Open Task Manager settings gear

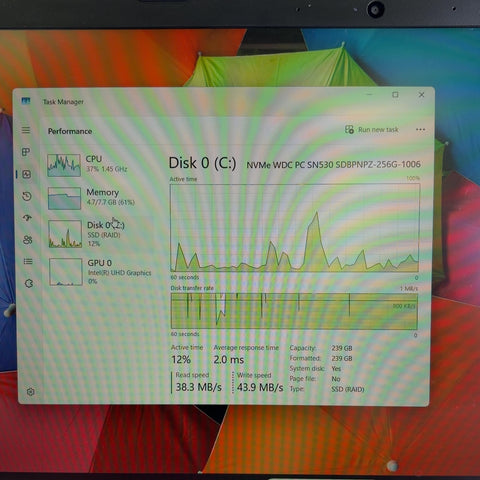(30, 392)
